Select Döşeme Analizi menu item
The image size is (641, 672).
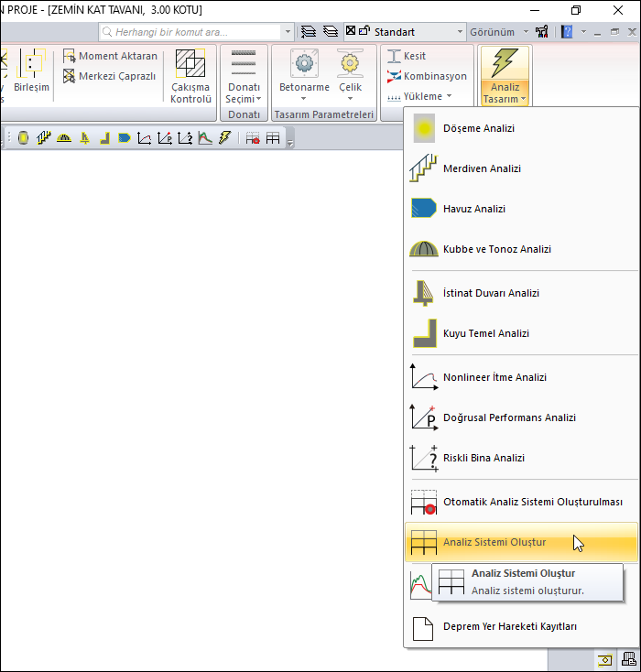pyautogui.click(x=521, y=128)
